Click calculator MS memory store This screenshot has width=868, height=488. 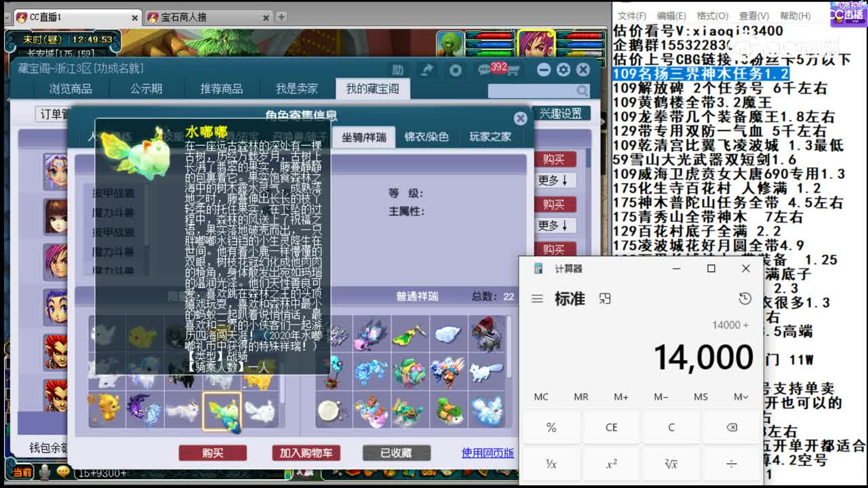[x=701, y=396]
